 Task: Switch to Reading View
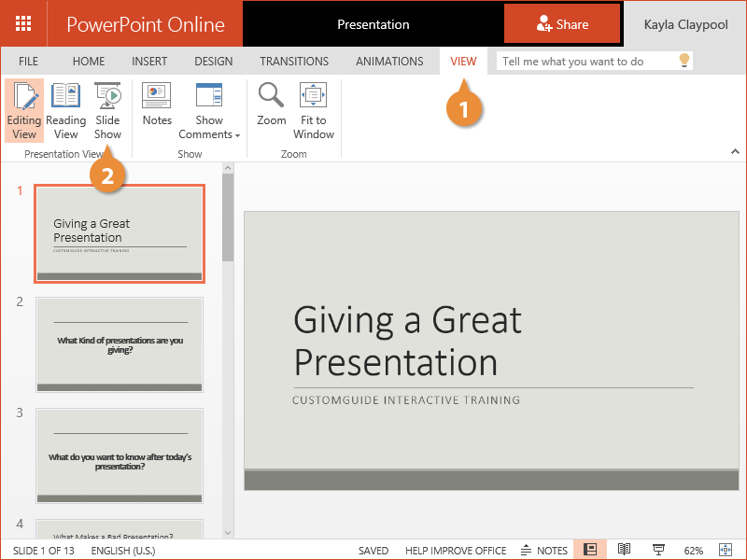pyautogui.click(x=66, y=110)
